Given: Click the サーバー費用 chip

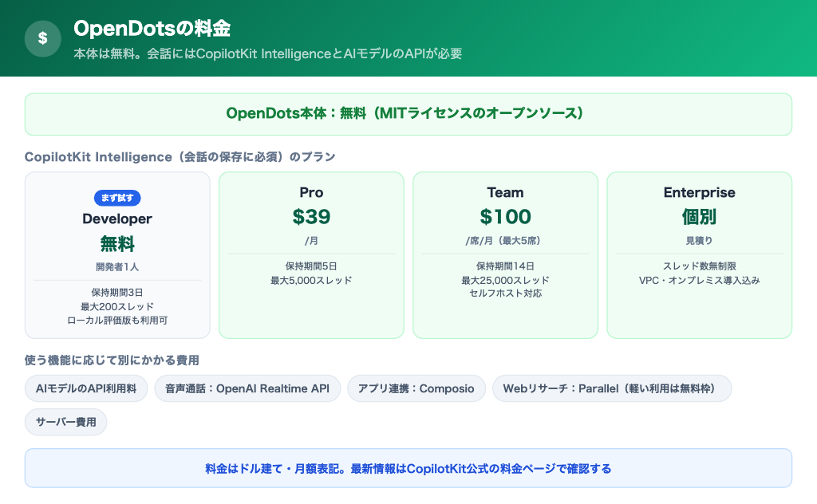Looking at the screenshot, I should click(65, 422).
